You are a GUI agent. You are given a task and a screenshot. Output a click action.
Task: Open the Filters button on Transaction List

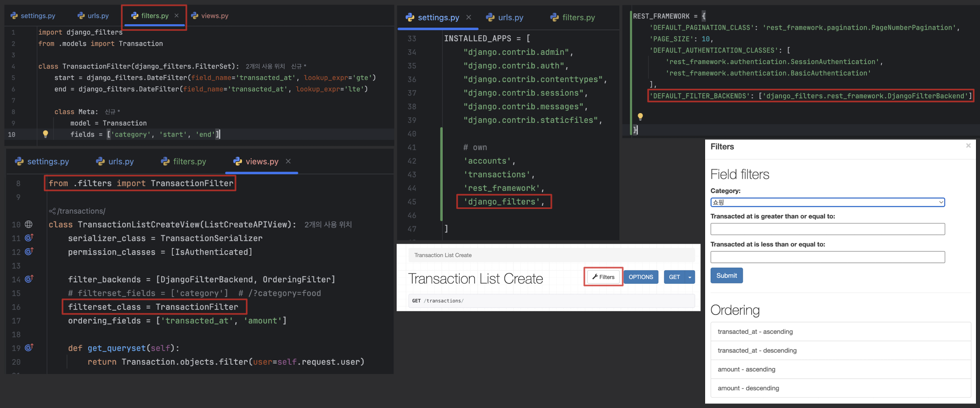[603, 277]
